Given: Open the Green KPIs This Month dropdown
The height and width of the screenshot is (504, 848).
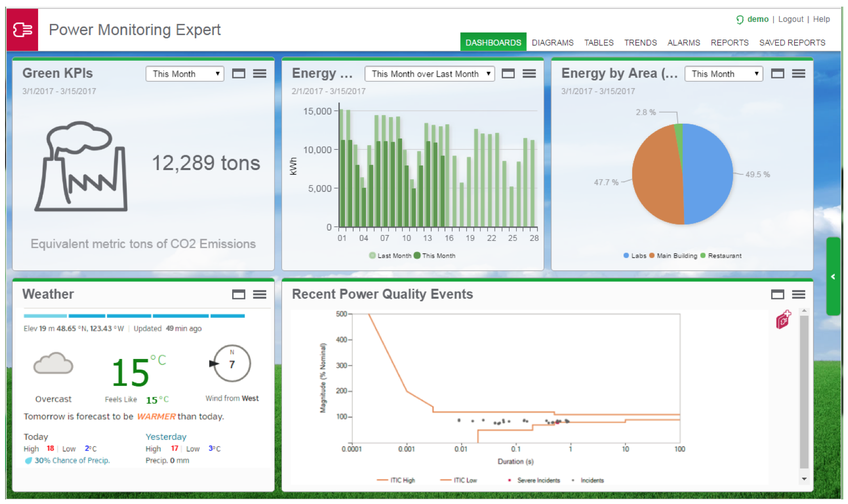Looking at the screenshot, I should pos(185,74).
